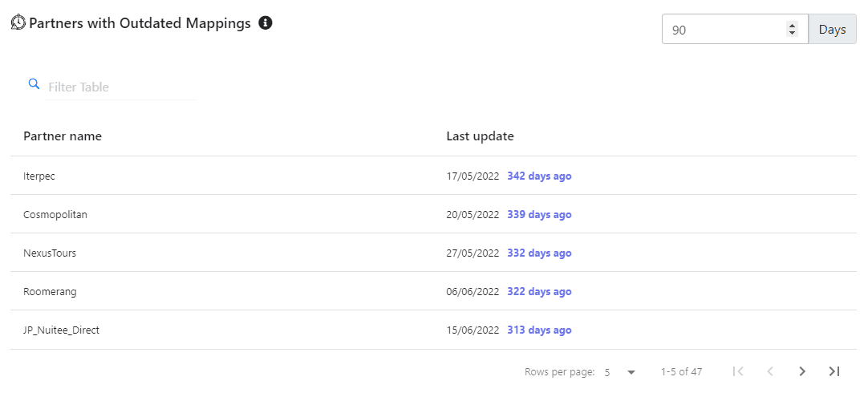This screenshot has height=397, width=868.
Task: Sort by Partner name column header
Action: click(x=63, y=136)
